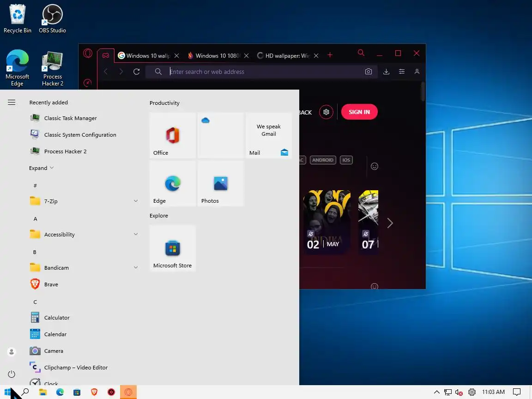Expand the Bandicam folder
This screenshot has width=532, height=399.
coord(84,268)
